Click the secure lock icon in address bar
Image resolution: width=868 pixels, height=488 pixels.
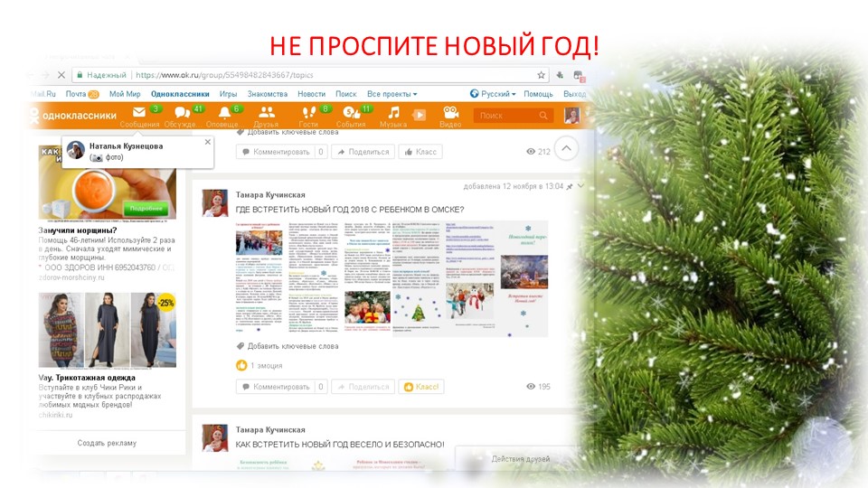[80, 75]
